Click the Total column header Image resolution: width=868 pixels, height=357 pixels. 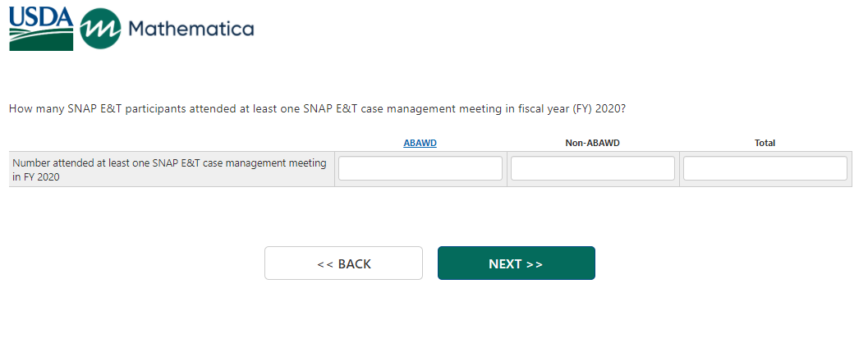(x=765, y=143)
